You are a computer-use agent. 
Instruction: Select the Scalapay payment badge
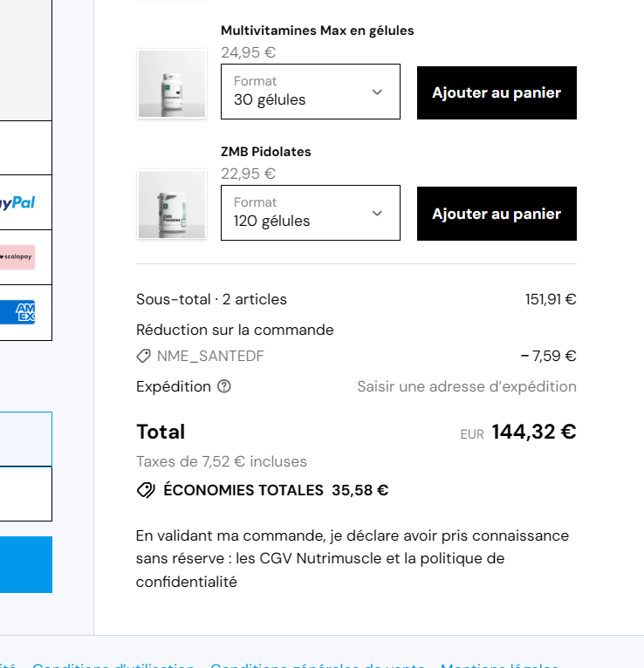(x=17, y=257)
